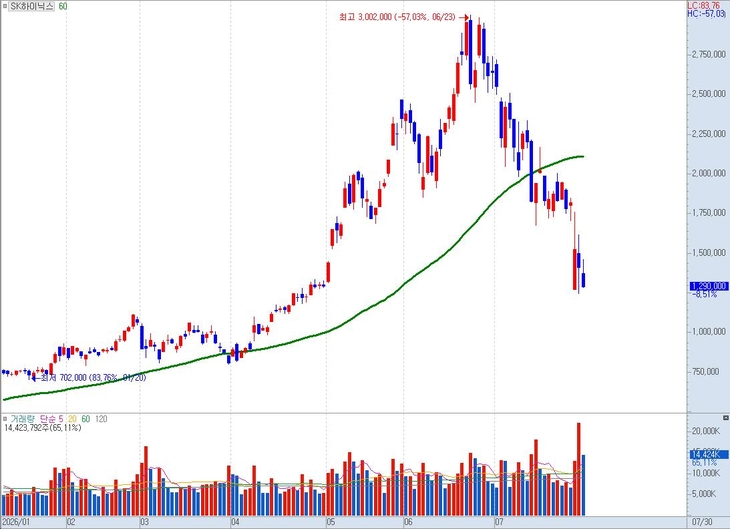Click the 14,424K volume tag on axis
The width and height of the screenshot is (730, 529).
point(709,454)
